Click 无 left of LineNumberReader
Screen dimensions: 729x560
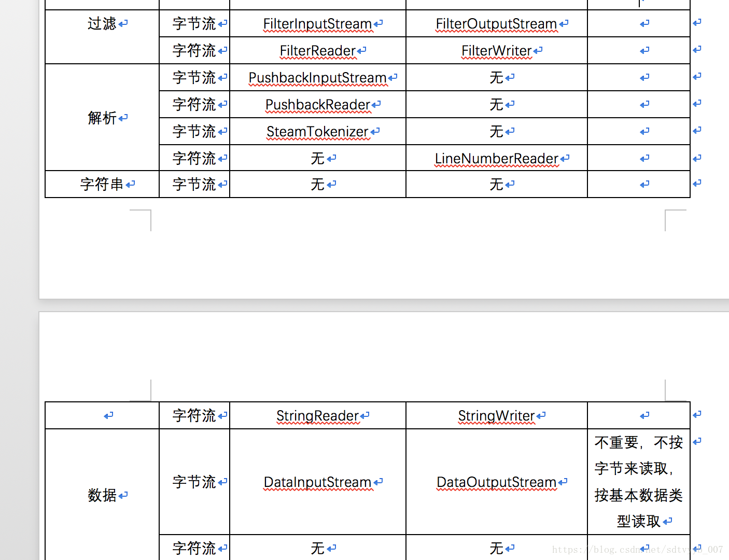tap(317, 158)
